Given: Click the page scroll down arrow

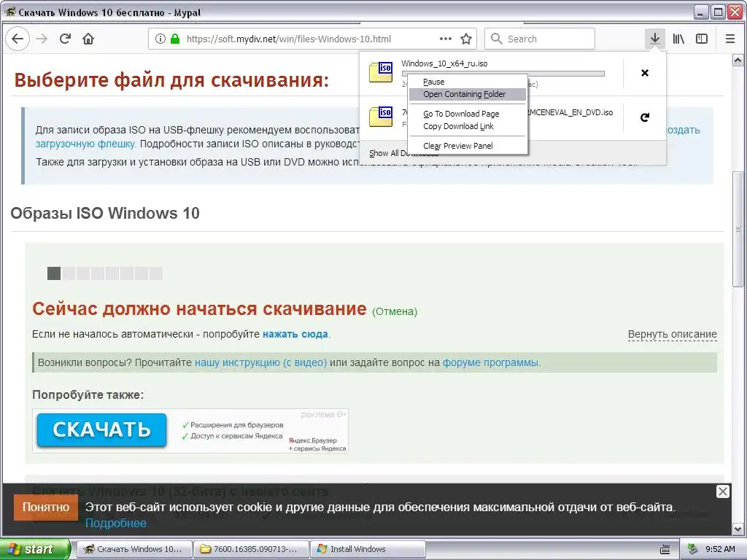Looking at the screenshot, I should [x=738, y=529].
